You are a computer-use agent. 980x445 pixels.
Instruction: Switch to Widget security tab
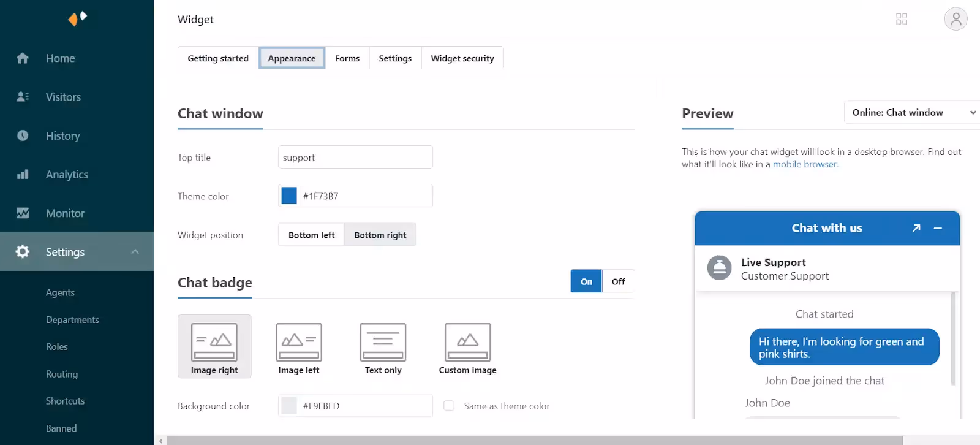pos(462,58)
